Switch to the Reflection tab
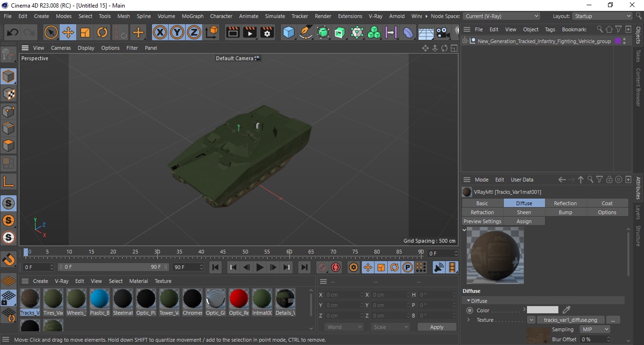The height and width of the screenshot is (345, 644). tap(565, 203)
